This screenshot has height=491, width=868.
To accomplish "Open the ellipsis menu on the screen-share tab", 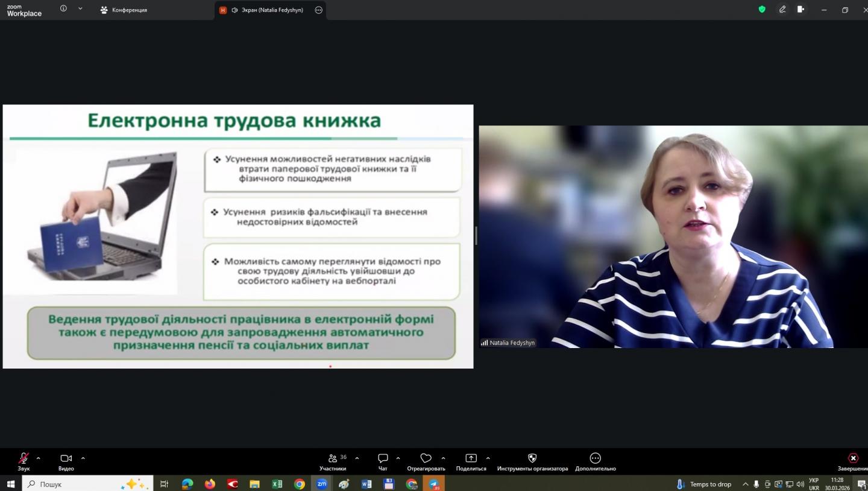I will pyautogui.click(x=319, y=10).
